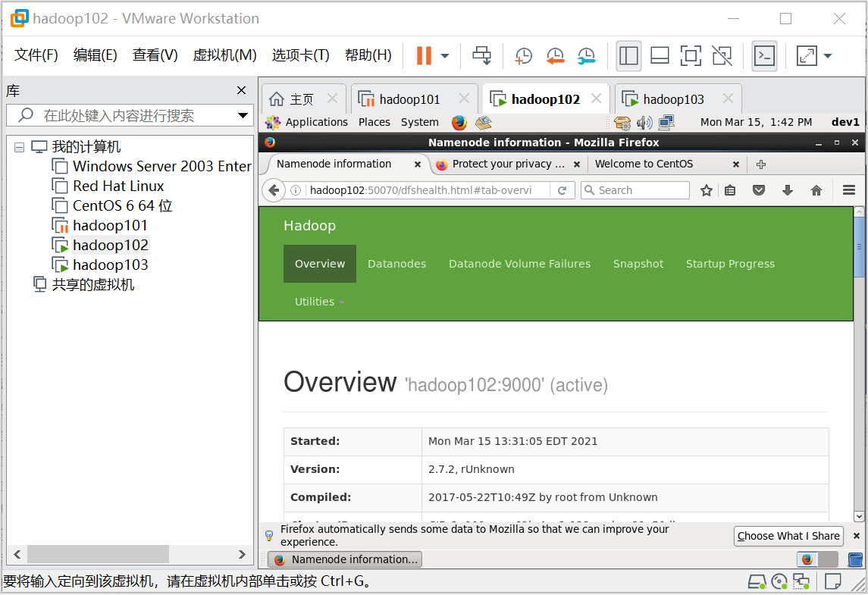Open the CentOS Applications menu
Image resolution: width=868 pixels, height=595 pixels.
307,122
